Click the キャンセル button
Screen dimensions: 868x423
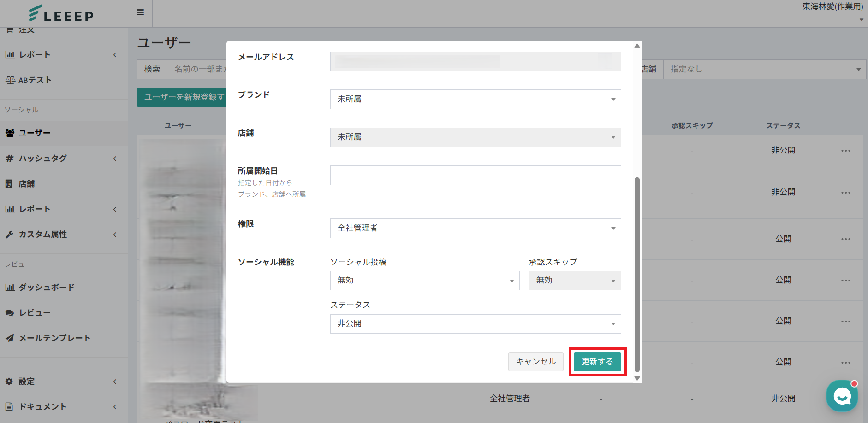point(536,362)
